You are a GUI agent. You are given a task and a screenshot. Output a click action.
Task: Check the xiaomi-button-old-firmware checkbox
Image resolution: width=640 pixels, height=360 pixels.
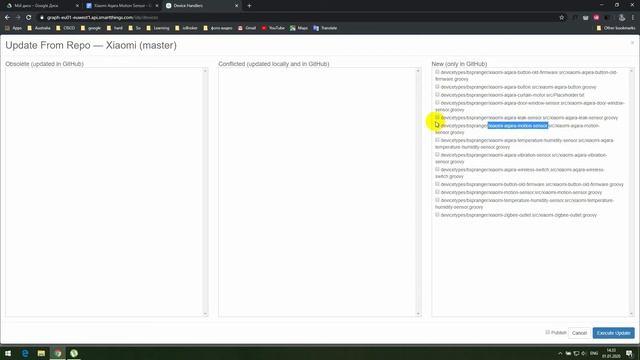click(x=437, y=184)
